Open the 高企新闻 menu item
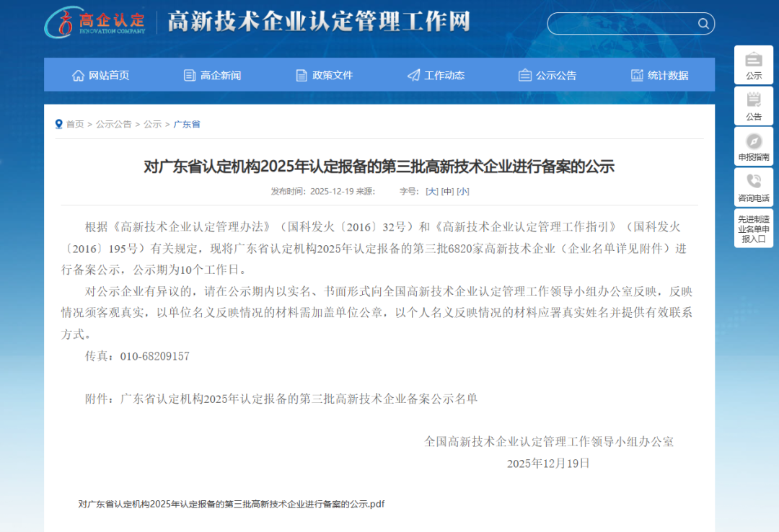The height and width of the screenshot is (532, 779). pyautogui.click(x=212, y=75)
